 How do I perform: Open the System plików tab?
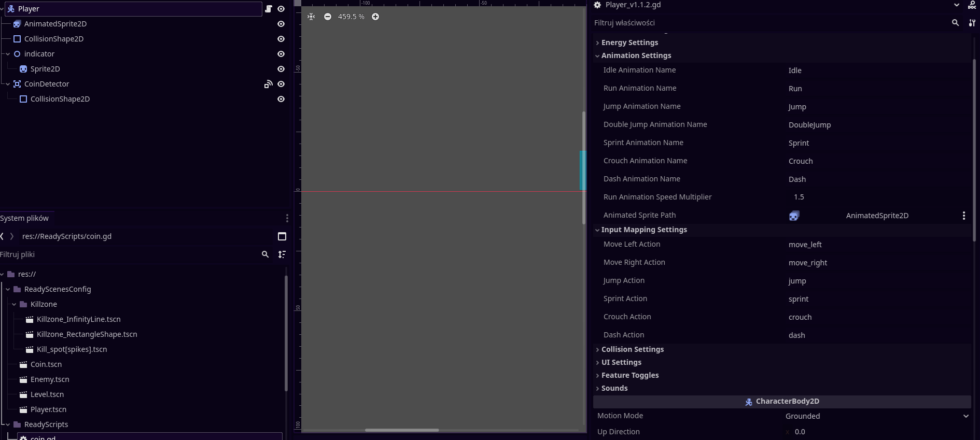coord(25,218)
